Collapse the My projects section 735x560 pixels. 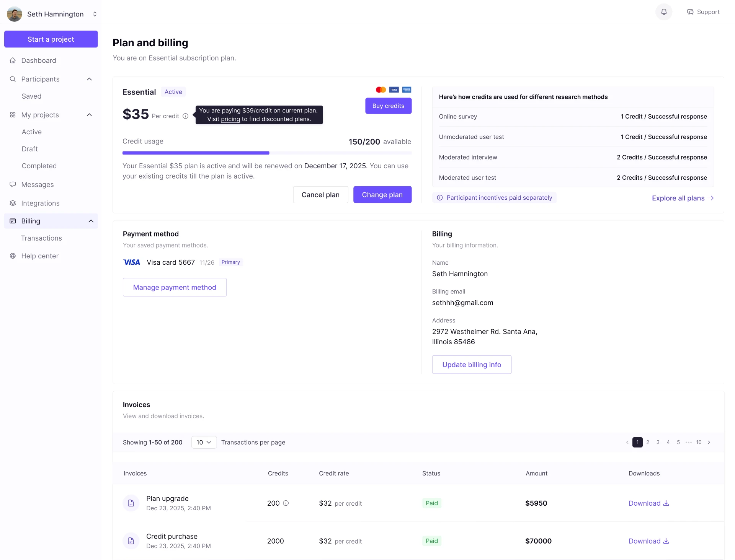click(x=89, y=115)
